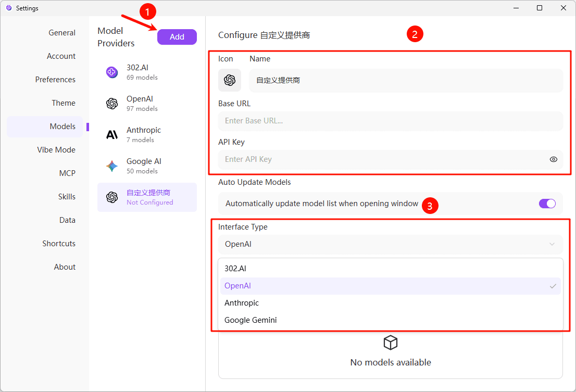Show the API Key with the eye toggle
The width and height of the screenshot is (576, 392).
(x=554, y=159)
